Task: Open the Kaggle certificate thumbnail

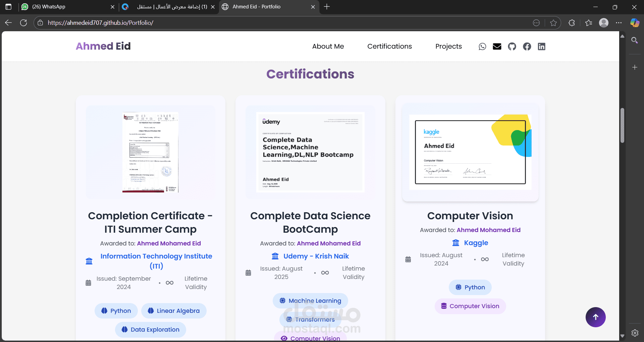Action: [x=470, y=152]
